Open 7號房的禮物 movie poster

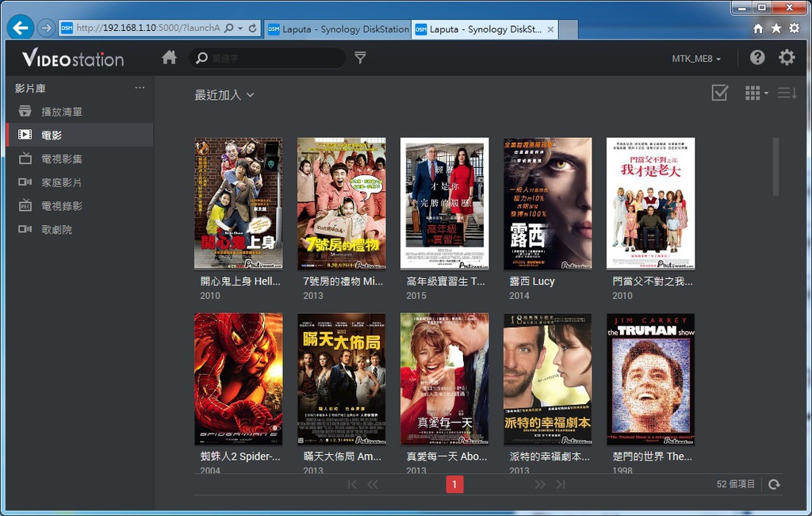click(x=341, y=204)
